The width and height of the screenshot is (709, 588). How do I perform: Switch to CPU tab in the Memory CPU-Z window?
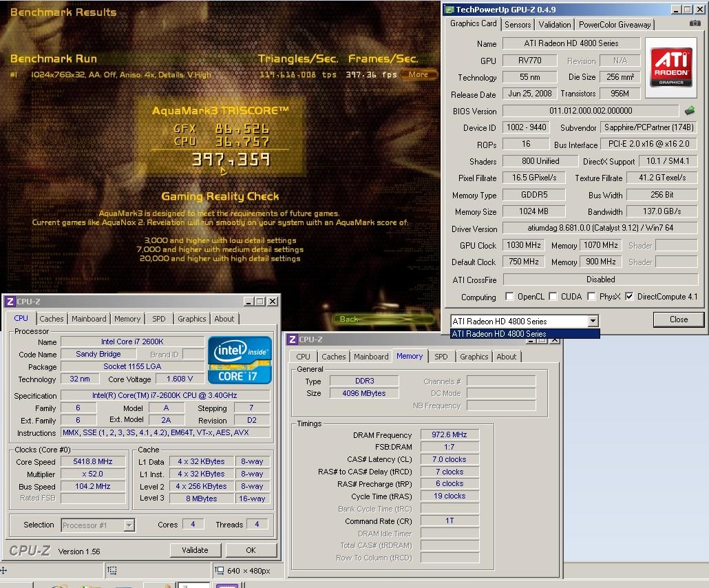click(303, 357)
